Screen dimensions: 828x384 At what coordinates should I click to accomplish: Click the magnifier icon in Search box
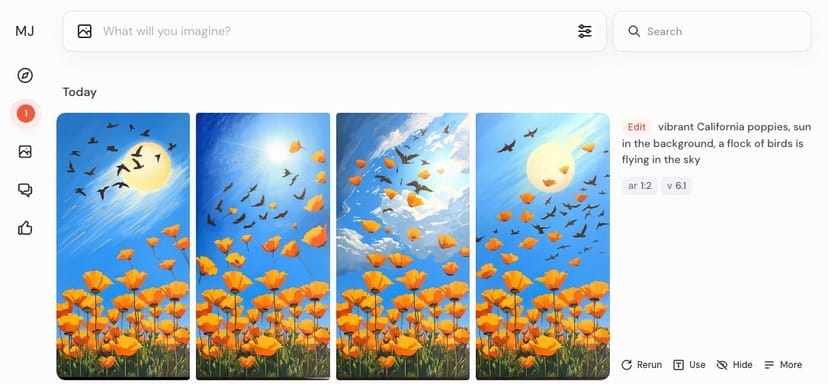[634, 31]
